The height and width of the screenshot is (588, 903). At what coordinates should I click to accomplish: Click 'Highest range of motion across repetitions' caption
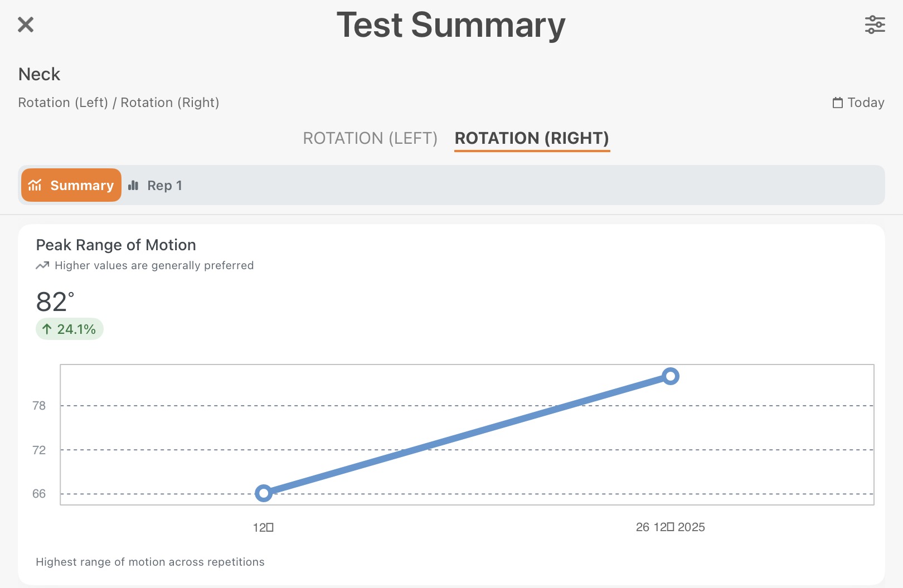[150, 562]
